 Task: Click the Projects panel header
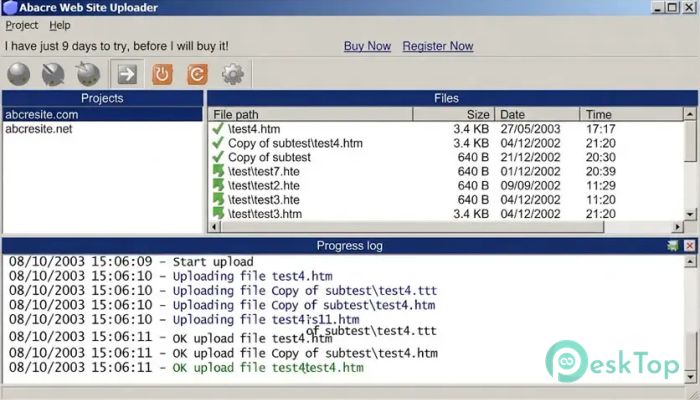[102, 98]
